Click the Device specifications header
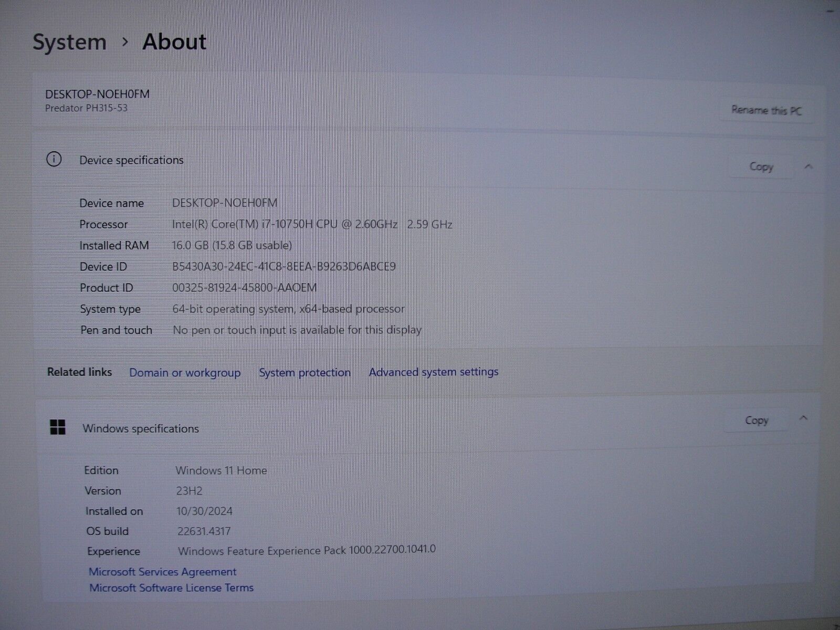 (x=131, y=160)
